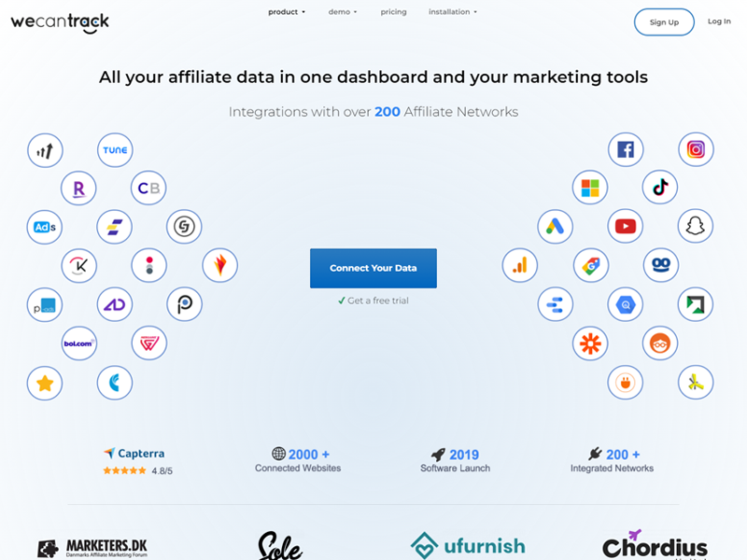The width and height of the screenshot is (747, 560).
Task: Click the blue Ads icon
Action: click(45, 227)
